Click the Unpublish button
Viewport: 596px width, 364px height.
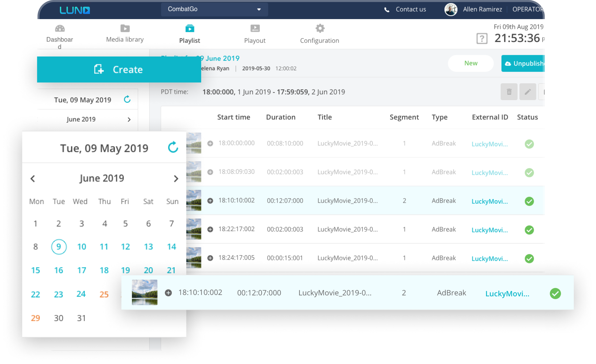[523, 63]
